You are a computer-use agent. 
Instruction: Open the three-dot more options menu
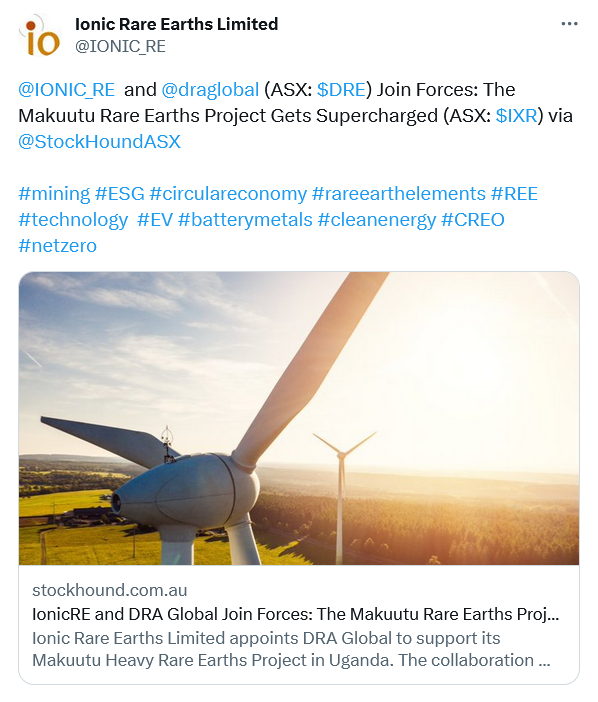(x=569, y=24)
